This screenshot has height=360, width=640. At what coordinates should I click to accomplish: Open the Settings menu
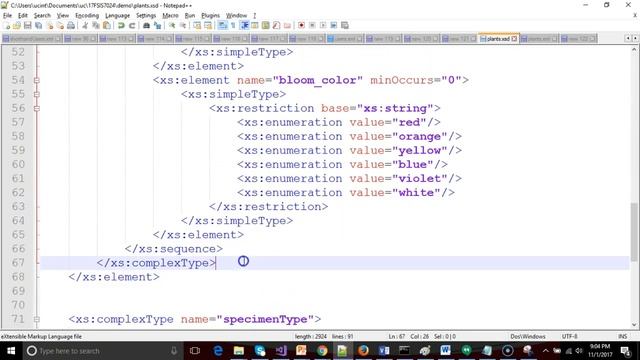pyautogui.click(x=146, y=16)
